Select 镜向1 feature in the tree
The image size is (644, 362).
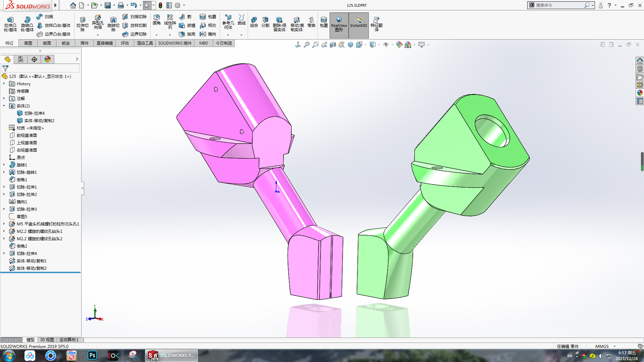[x=18, y=202]
